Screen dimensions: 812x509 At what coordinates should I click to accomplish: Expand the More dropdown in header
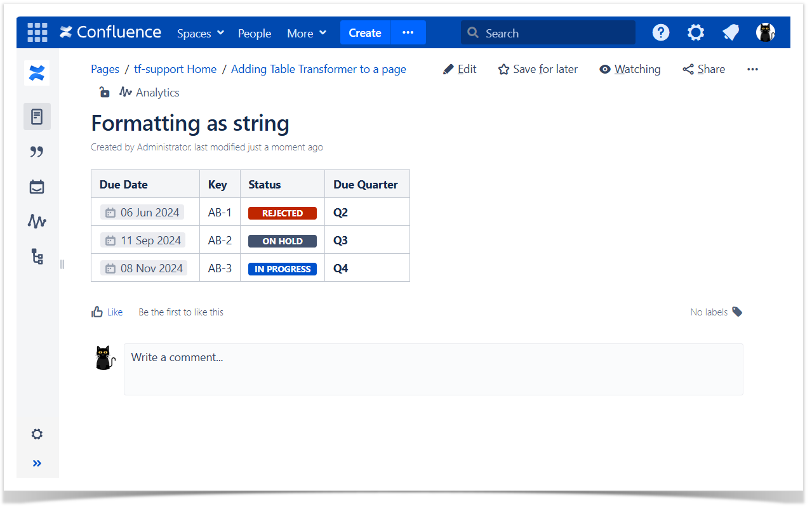tap(307, 33)
